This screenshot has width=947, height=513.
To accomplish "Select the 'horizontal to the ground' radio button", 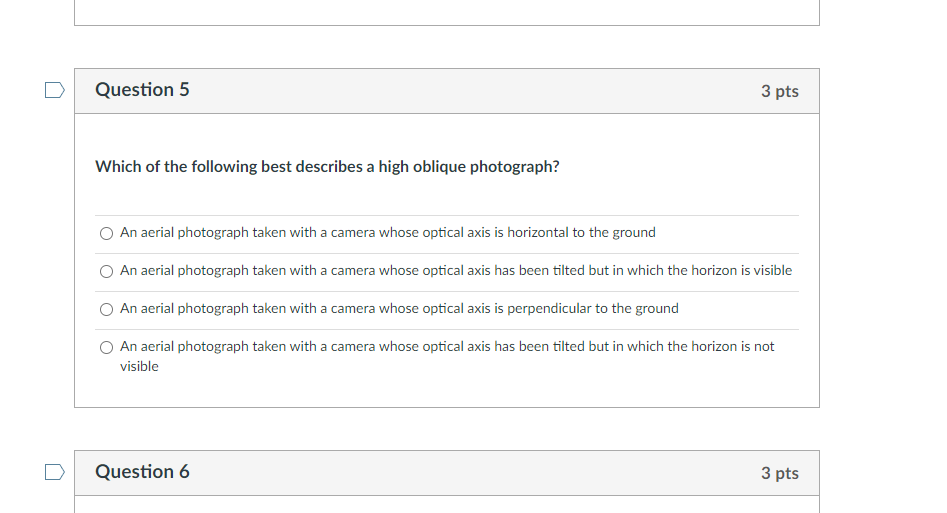I will [107, 233].
